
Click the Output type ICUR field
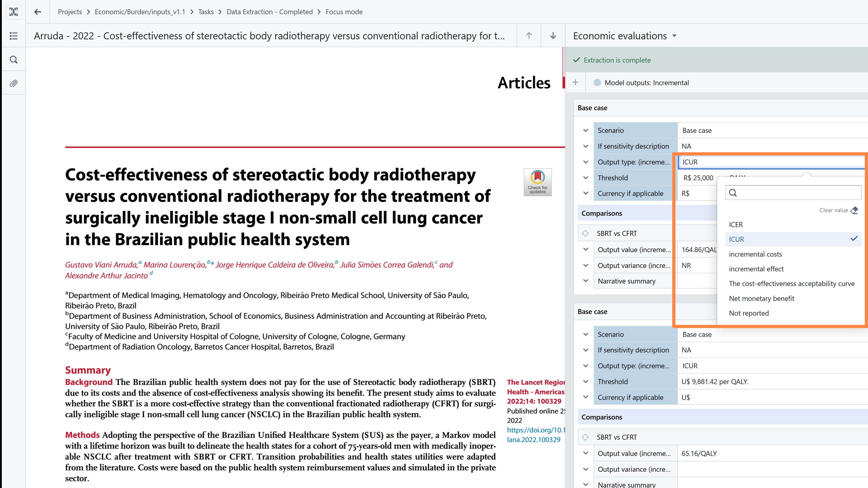[x=772, y=162]
